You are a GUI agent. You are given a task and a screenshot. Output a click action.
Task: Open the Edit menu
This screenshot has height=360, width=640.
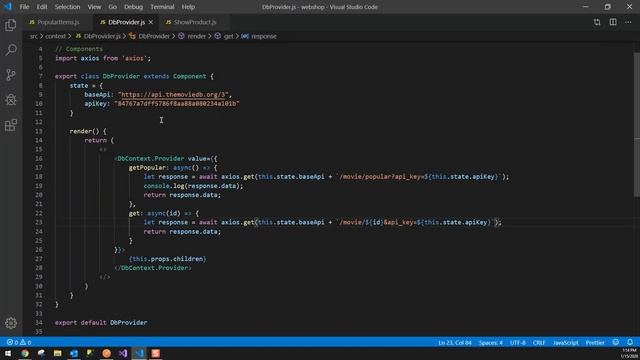(42, 7)
